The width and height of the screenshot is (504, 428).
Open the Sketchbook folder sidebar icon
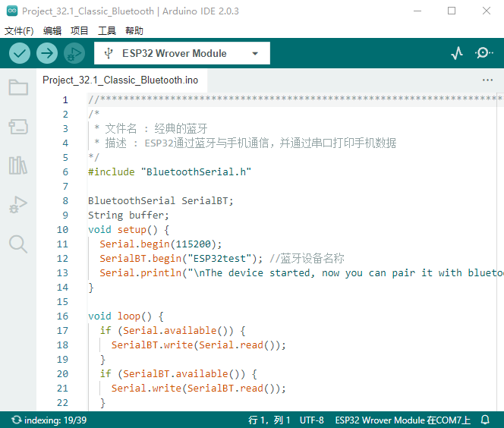(18, 87)
